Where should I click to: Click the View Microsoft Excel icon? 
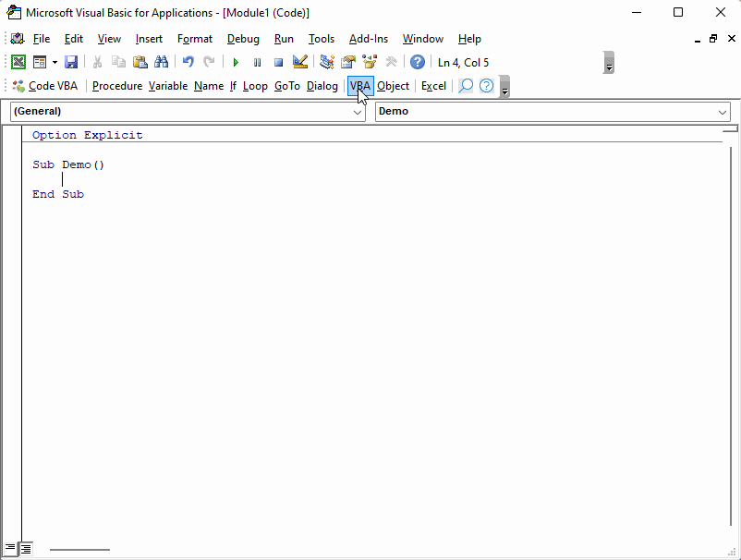click(18, 62)
